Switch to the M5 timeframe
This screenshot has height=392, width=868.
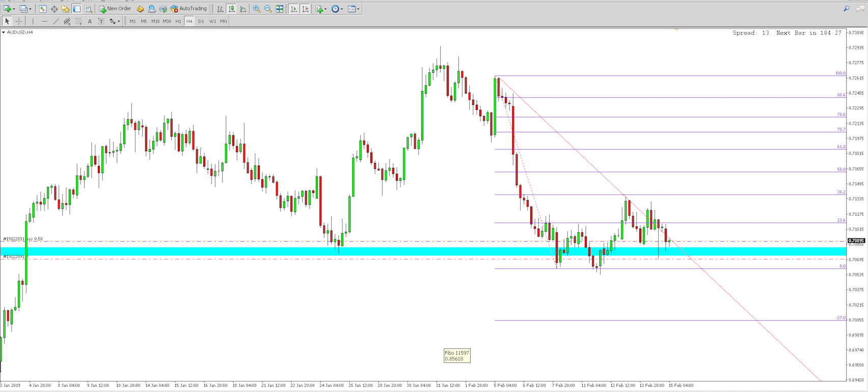[x=144, y=21]
